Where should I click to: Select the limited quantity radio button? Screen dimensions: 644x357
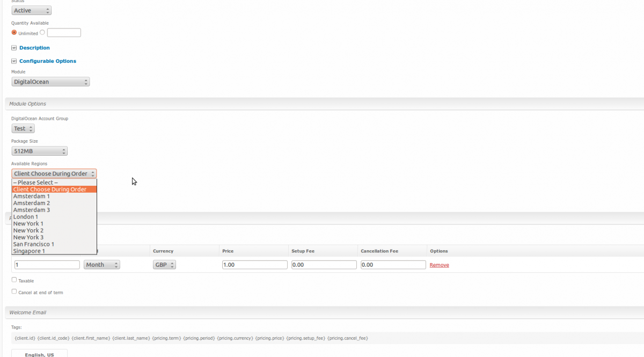point(42,32)
